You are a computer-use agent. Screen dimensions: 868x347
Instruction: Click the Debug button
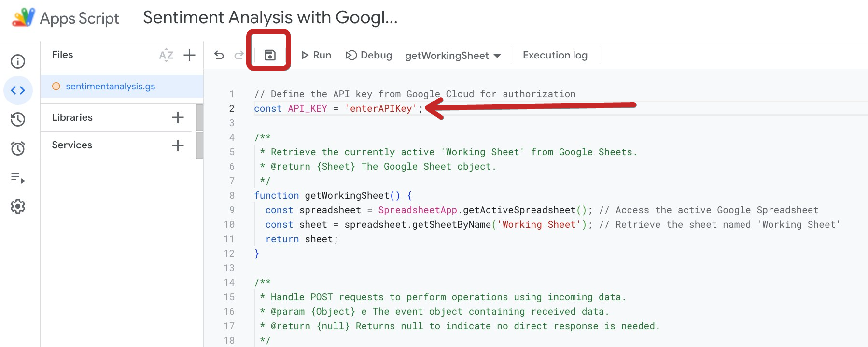(x=369, y=55)
